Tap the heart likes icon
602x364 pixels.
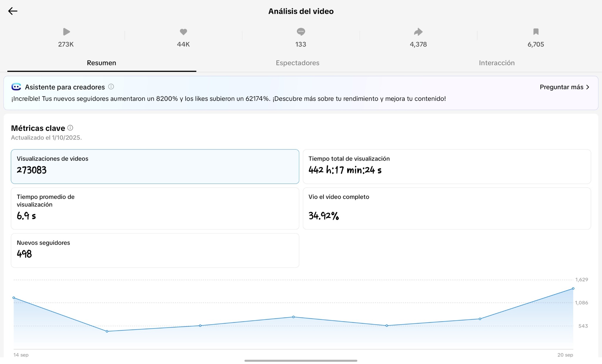[x=183, y=32]
